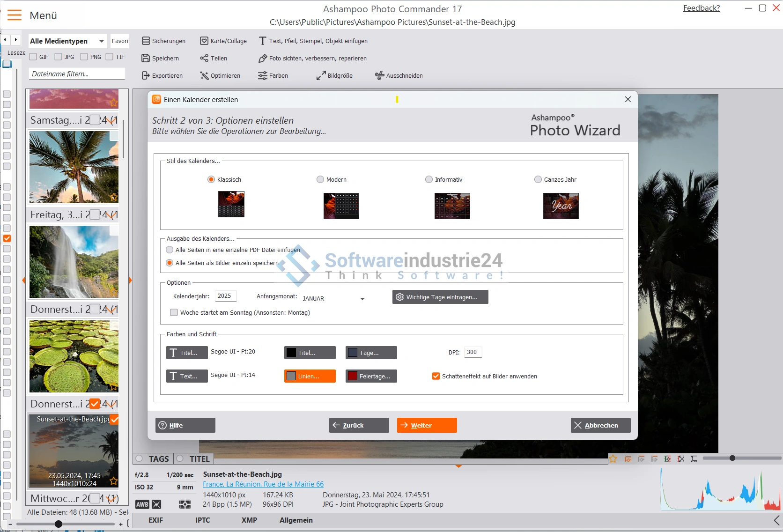
Task: Select the Exportieren tool
Action: [x=146, y=76]
